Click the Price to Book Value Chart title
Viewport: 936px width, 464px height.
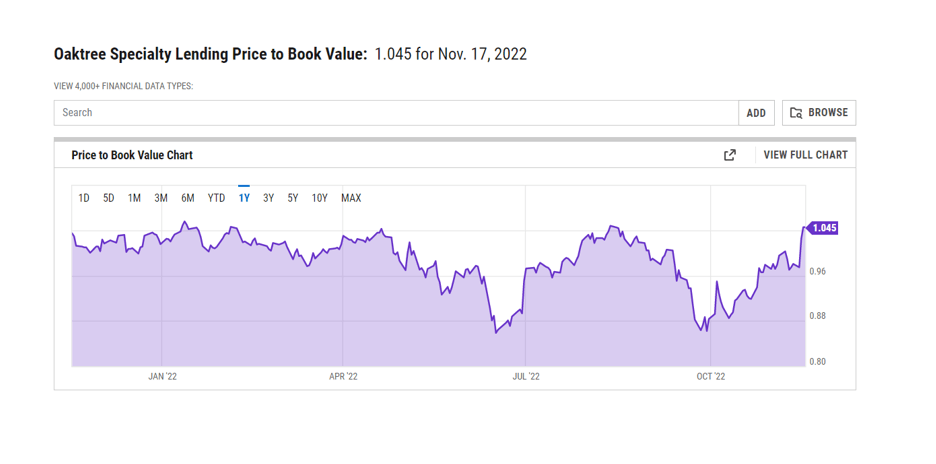click(x=132, y=155)
